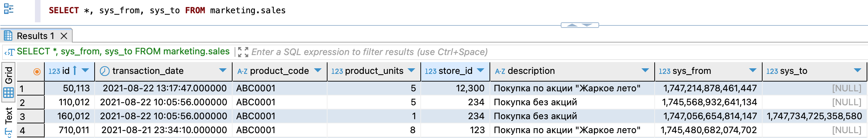This screenshot has height=138, width=868.
Task: Click the SQL text icon before the query label
Action: [9, 52]
